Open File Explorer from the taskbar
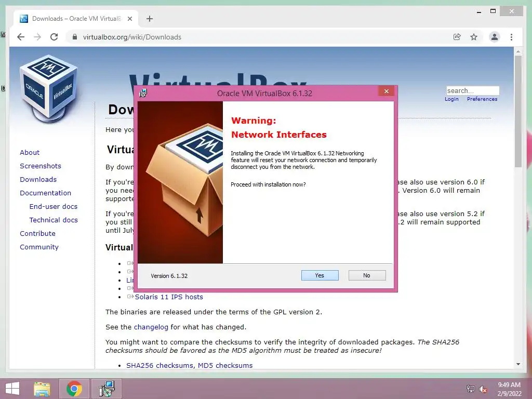The image size is (532, 399). click(x=42, y=389)
